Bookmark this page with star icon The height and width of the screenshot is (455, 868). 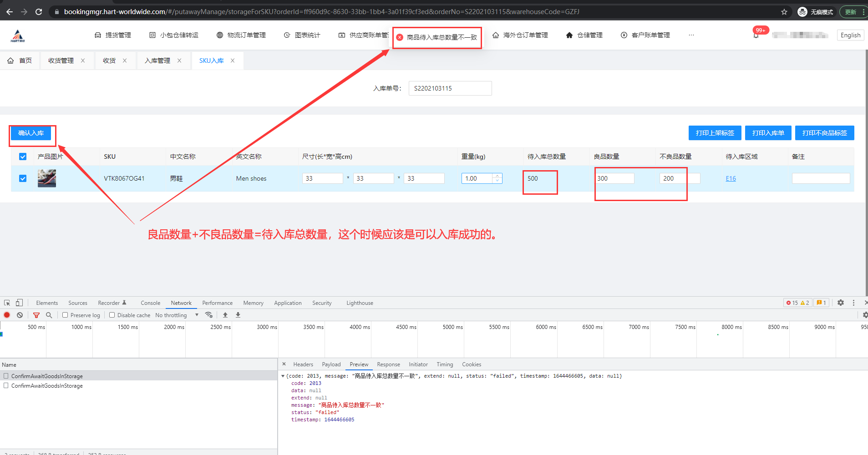tap(784, 12)
